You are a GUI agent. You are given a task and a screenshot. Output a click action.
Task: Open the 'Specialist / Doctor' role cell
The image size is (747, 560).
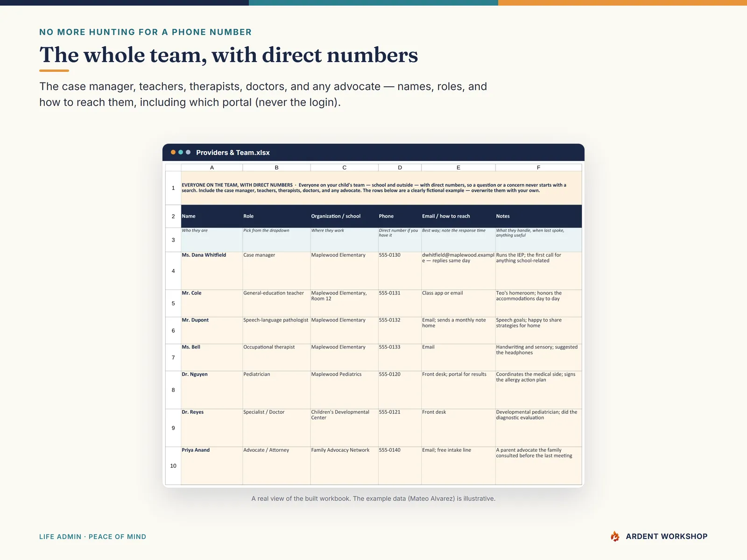[x=276, y=428]
